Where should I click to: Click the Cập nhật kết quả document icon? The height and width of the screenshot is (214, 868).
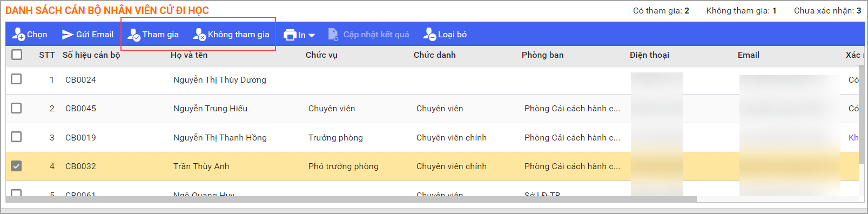pyautogui.click(x=333, y=35)
